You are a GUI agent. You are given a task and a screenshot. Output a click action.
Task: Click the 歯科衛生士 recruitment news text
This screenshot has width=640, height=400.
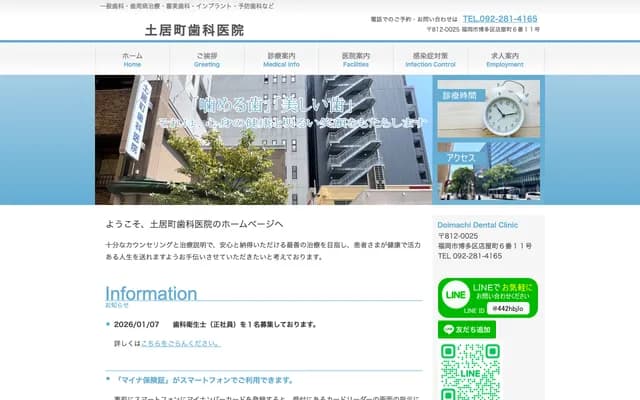[244, 324]
